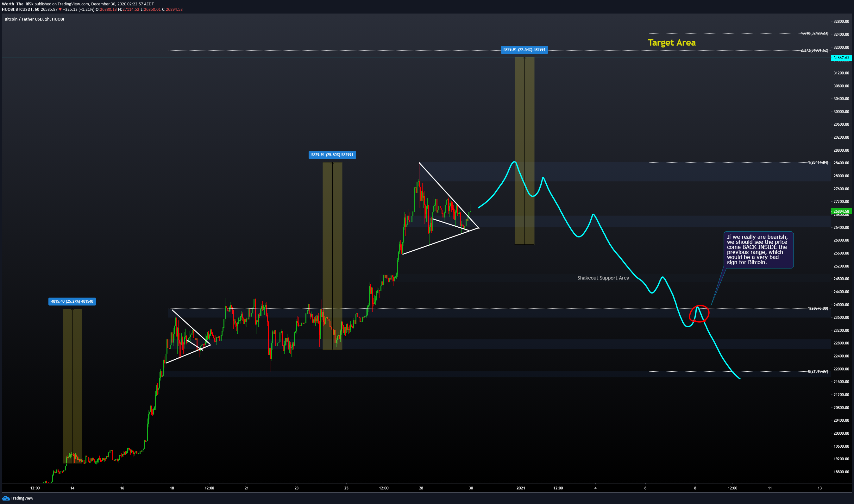Click the 32800.00 price axis label
This screenshot has height=504, width=854.
pos(841,22)
